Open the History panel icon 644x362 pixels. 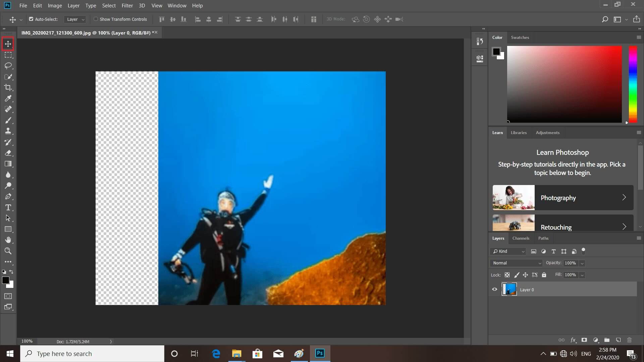point(480,42)
